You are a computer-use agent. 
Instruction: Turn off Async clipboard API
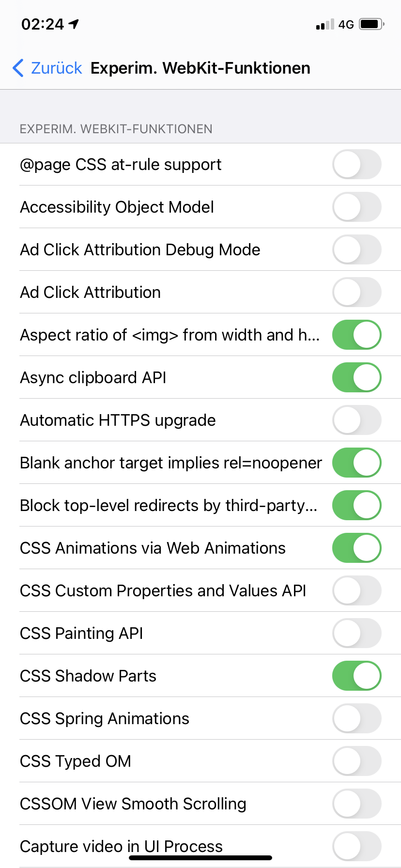356,377
